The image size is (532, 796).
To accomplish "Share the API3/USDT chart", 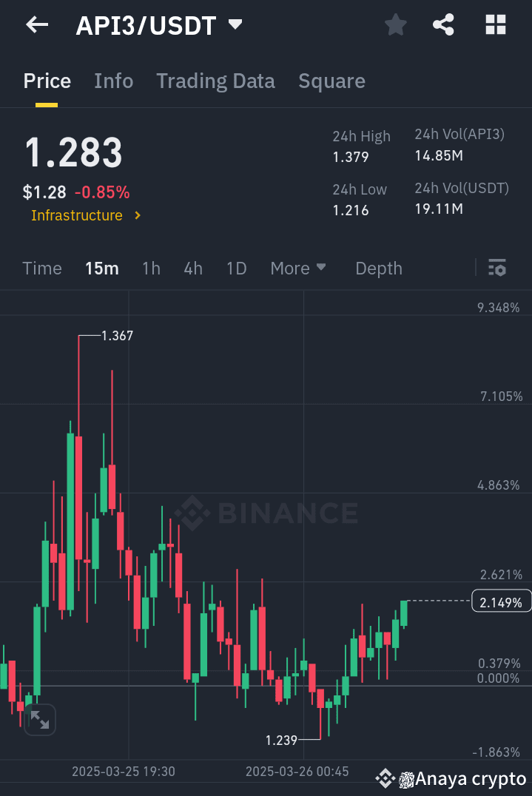I will pyautogui.click(x=443, y=24).
